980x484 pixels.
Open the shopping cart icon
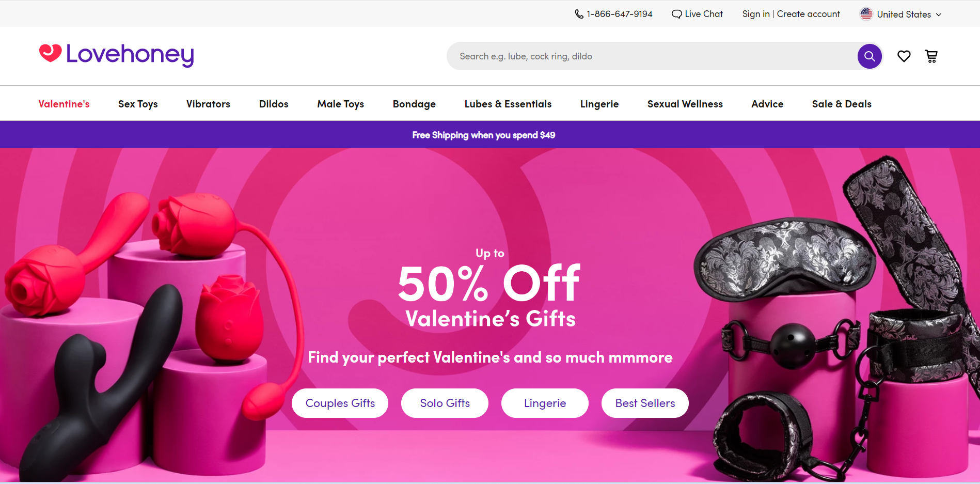[931, 56]
